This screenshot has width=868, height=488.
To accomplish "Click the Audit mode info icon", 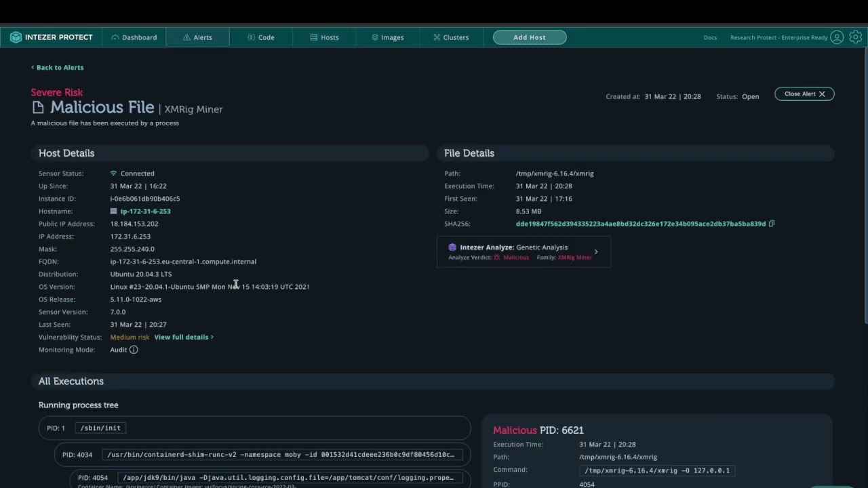I will pos(134,350).
